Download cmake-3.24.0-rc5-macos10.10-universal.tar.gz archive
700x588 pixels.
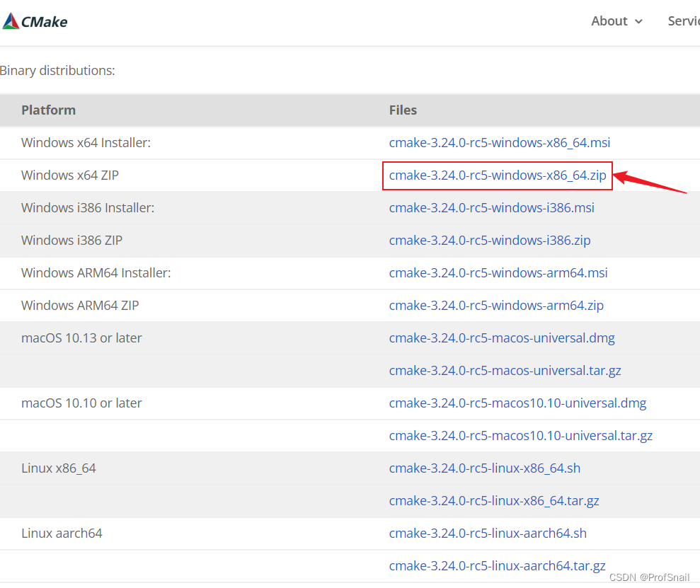tap(521, 435)
